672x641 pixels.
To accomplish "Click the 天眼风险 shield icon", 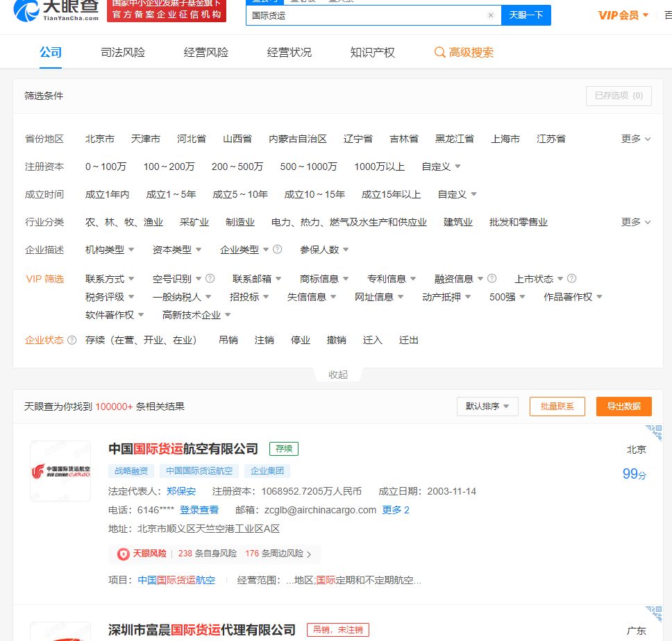I will tap(124, 554).
